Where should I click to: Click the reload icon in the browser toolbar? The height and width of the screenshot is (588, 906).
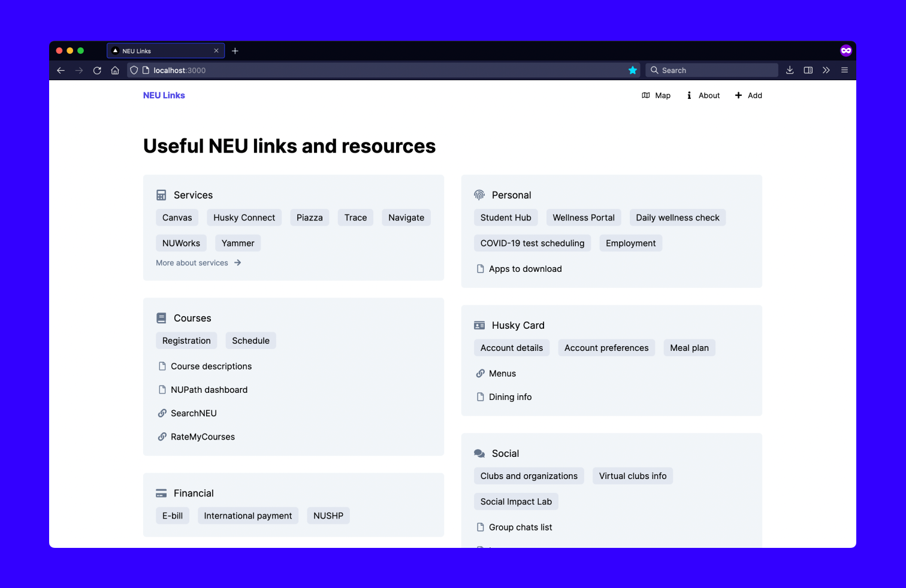coord(97,70)
